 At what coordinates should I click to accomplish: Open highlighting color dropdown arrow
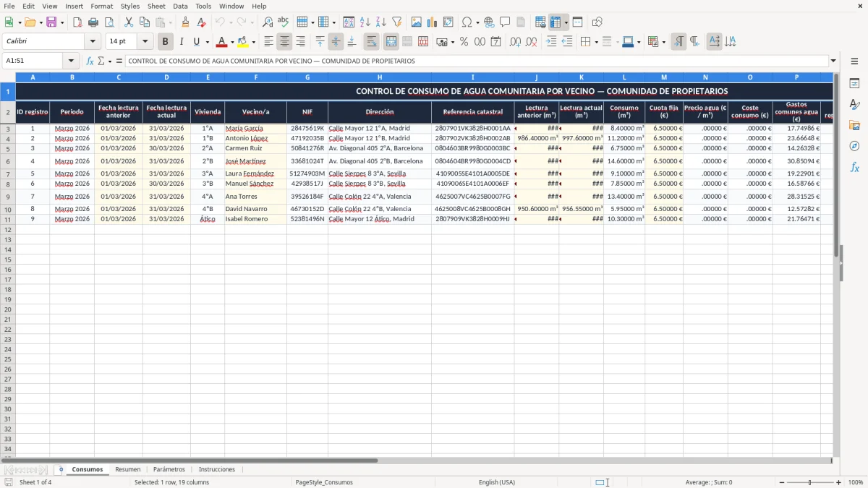tap(253, 42)
